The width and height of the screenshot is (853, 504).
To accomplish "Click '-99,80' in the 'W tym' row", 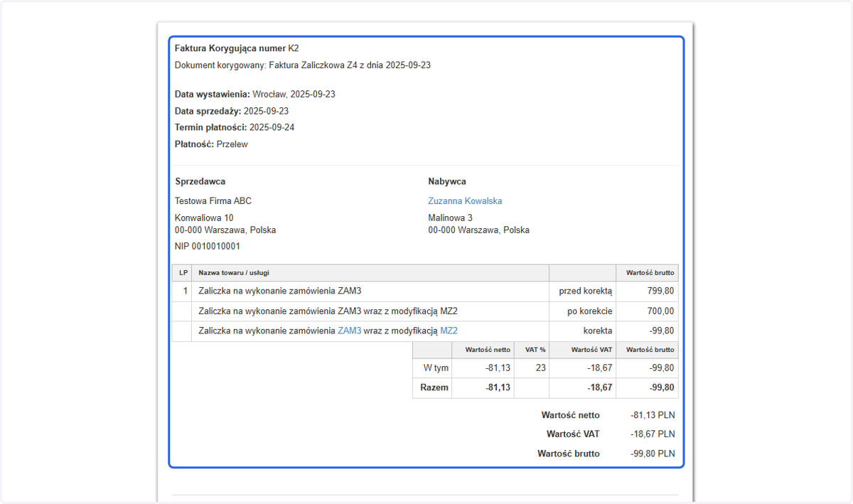I will coord(661,368).
